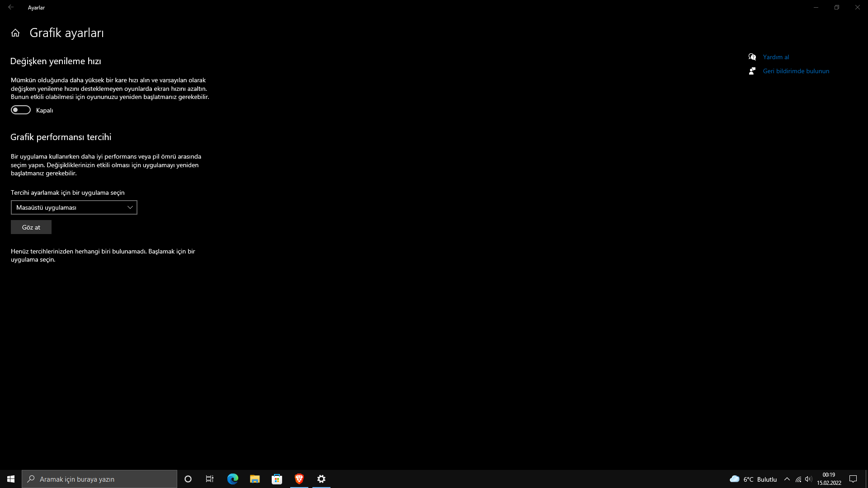Image resolution: width=868 pixels, height=488 pixels.
Task: Launch Microsoft Edge from taskbar
Action: pos(232,479)
